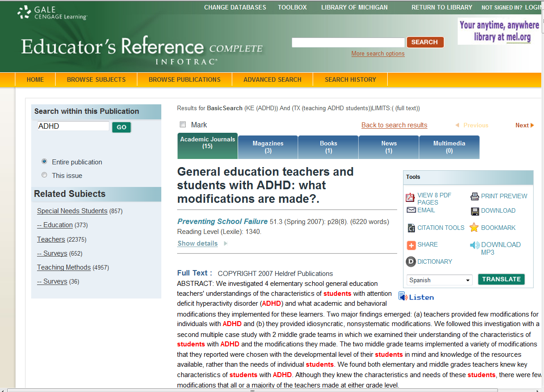
Task: Open the Surveys (36) subject link
Action: pyautogui.click(x=52, y=281)
